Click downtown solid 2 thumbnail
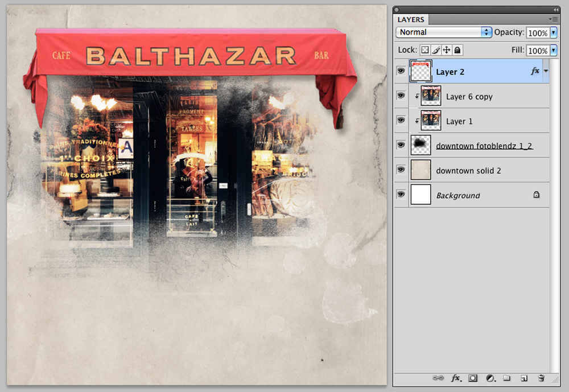The image size is (569, 392). click(421, 170)
